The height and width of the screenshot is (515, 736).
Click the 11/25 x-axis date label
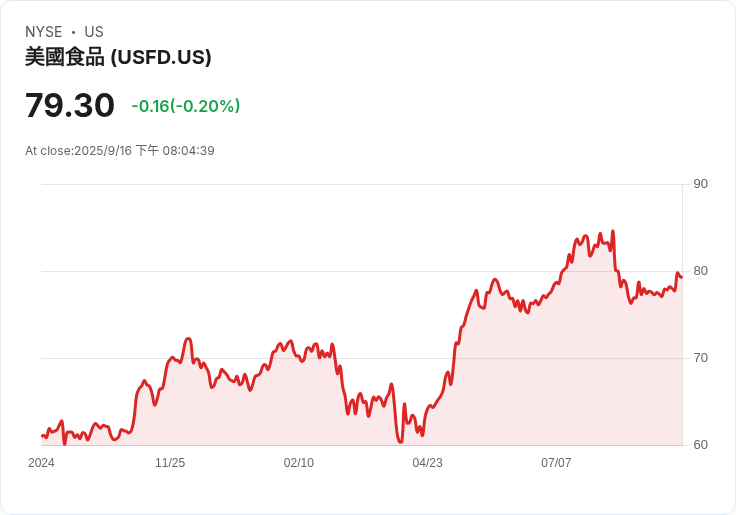click(x=170, y=463)
